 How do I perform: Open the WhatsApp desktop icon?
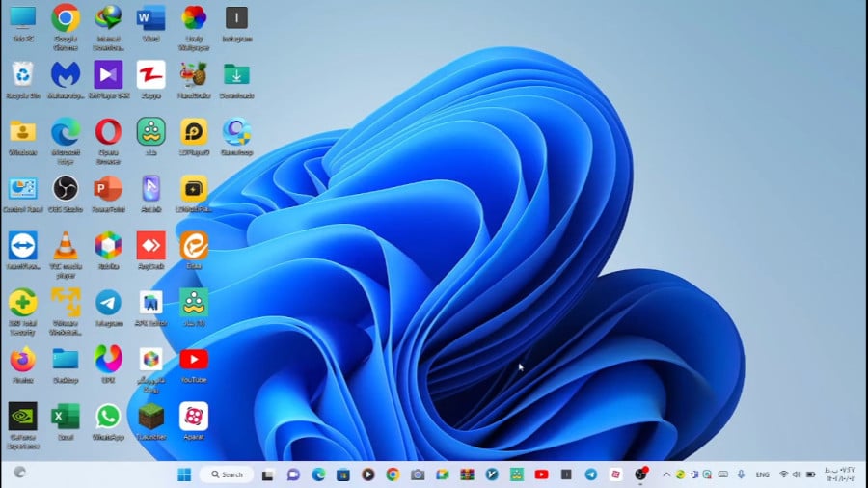coord(108,416)
